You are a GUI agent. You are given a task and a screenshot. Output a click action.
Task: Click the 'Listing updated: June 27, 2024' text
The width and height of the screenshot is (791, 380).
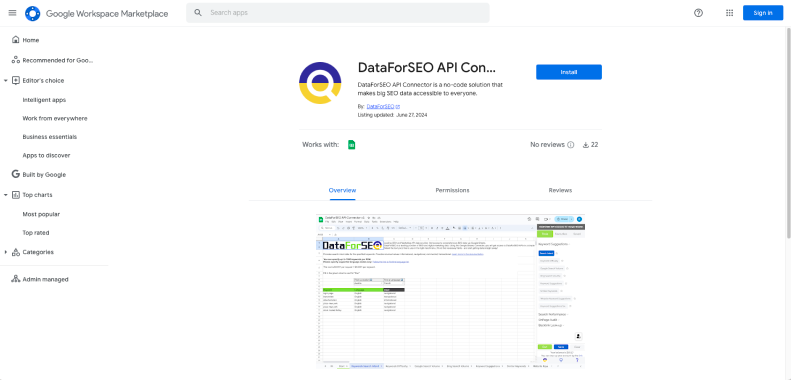(392, 115)
